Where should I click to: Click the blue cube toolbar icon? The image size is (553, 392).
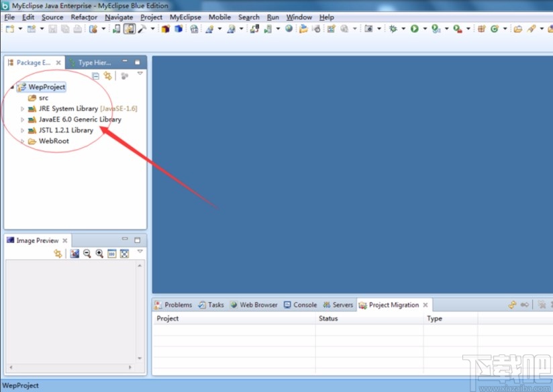pyautogui.click(x=179, y=29)
